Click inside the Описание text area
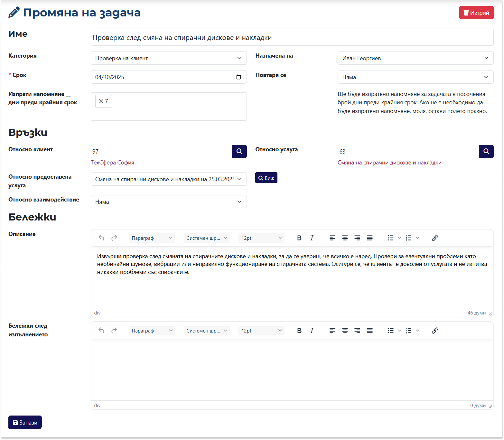This screenshot has height=440, width=504. coord(292,277)
